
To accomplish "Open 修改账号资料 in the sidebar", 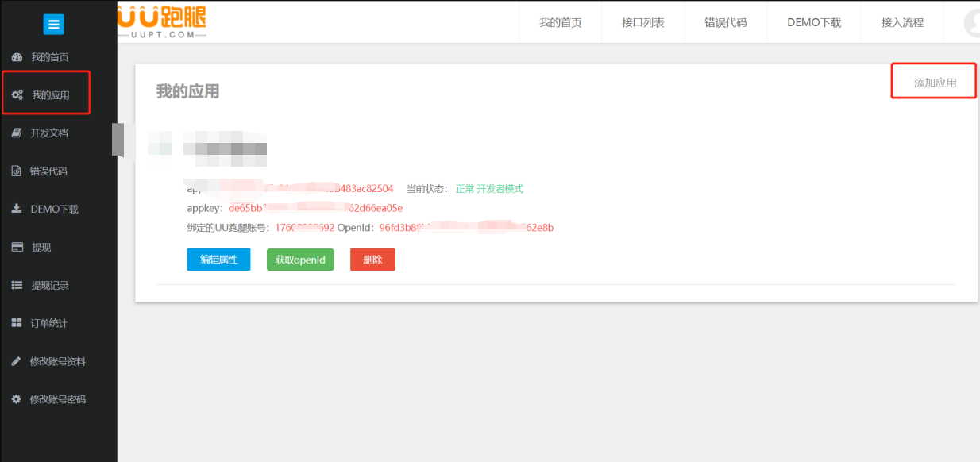I will [59, 361].
